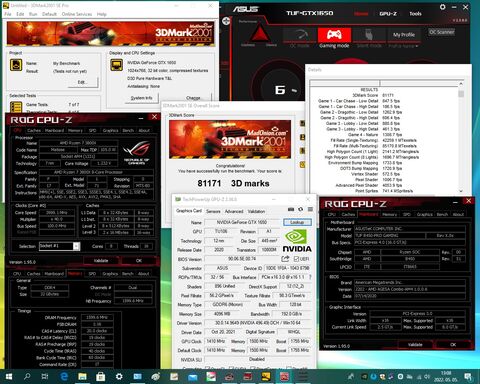Click taskbar clock showing 2022.05.05
Image resolution: width=480 pixels, height=384 pixels.
[446, 377]
